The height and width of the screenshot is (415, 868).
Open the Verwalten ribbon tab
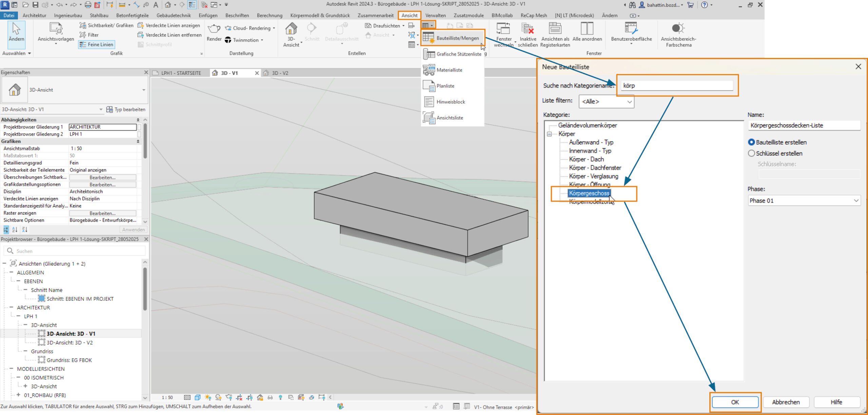point(435,15)
